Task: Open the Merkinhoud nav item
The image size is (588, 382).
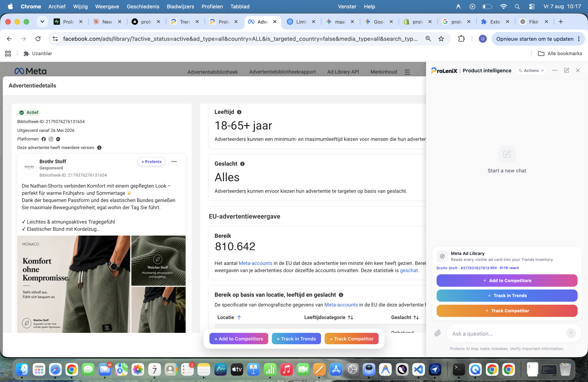Action: 384,72
